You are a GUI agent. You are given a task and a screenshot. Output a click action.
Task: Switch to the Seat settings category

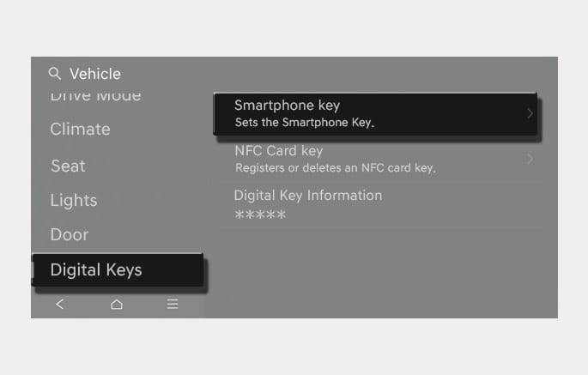point(68,166)
